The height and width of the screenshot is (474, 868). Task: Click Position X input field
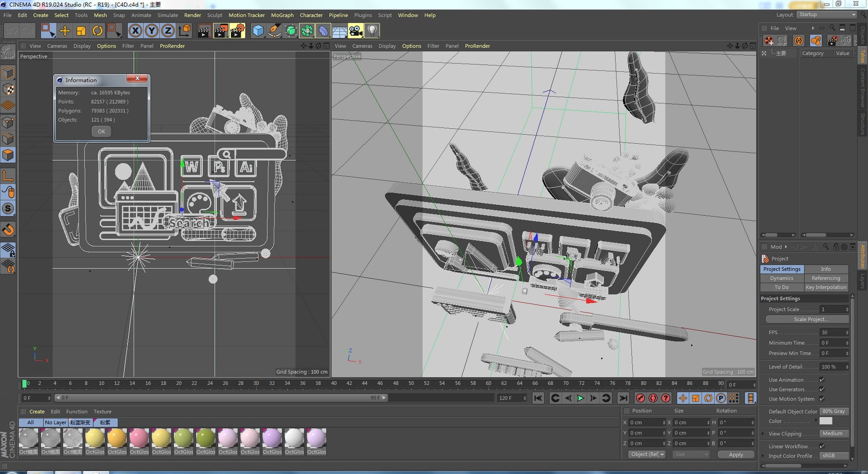click(x=646, y=422)
